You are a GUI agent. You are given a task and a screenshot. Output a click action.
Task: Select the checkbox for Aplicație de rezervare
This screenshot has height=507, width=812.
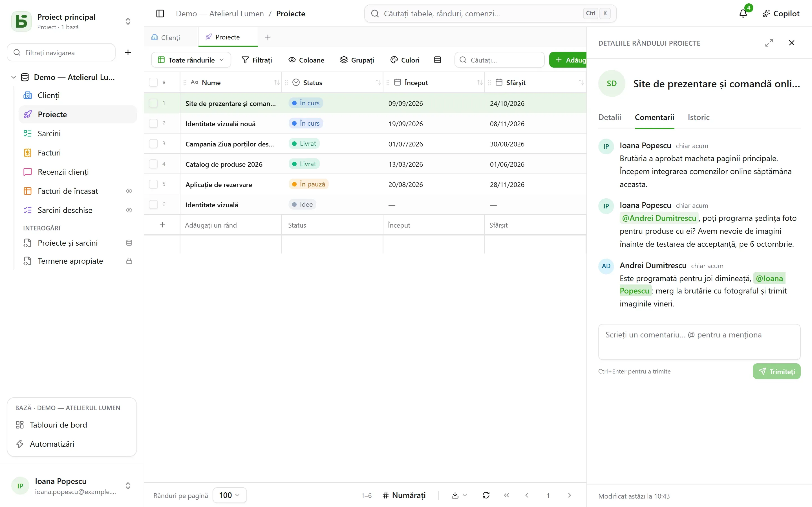pos(153,184)
